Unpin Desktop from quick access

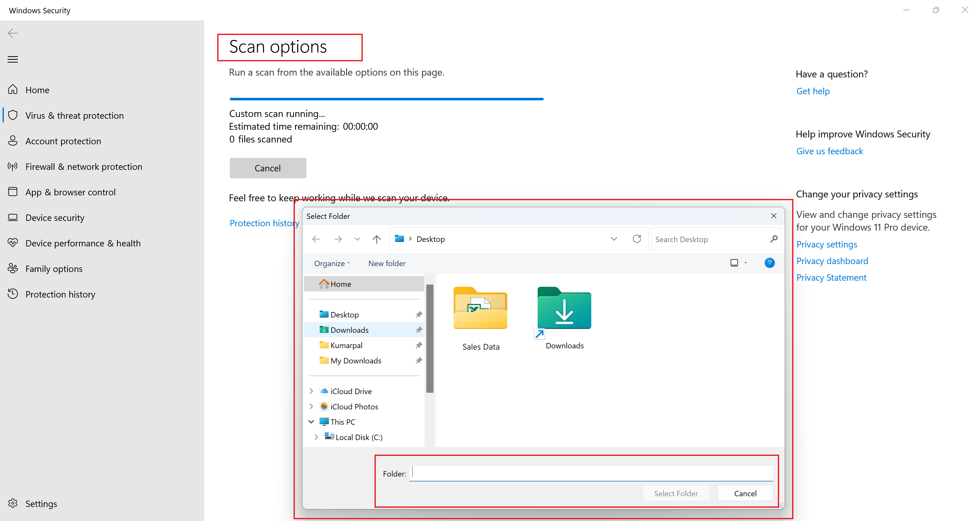point(419,314)
